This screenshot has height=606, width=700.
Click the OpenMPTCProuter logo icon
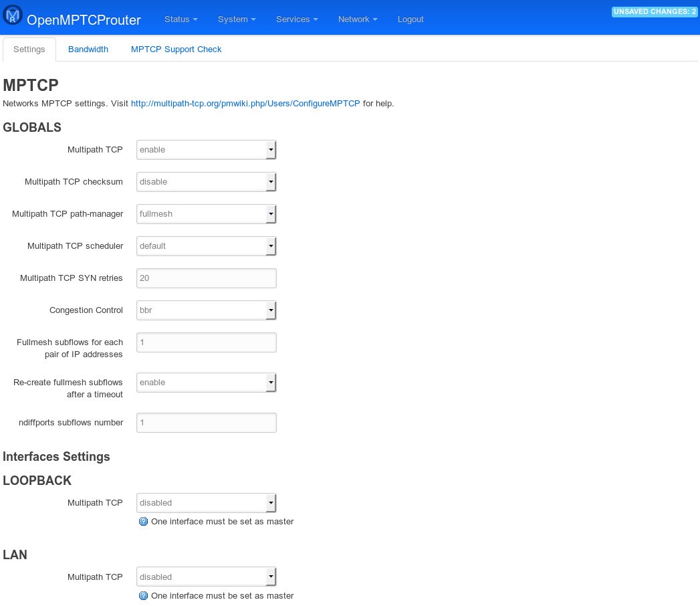[x=13, y=18]
